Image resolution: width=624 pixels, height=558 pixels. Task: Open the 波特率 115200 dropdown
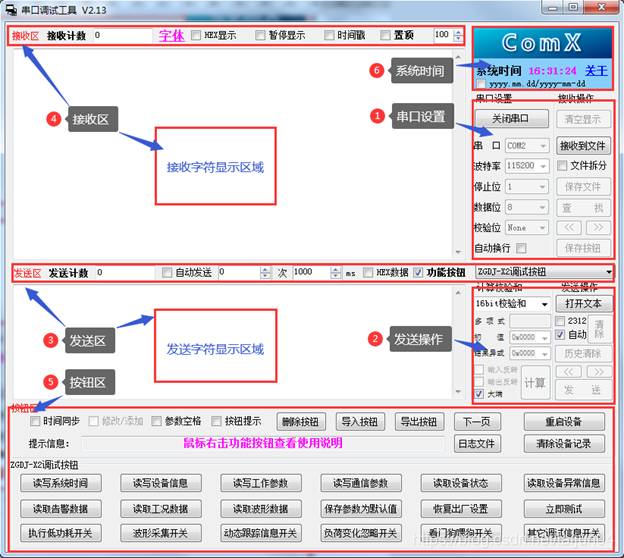[527, 166]
